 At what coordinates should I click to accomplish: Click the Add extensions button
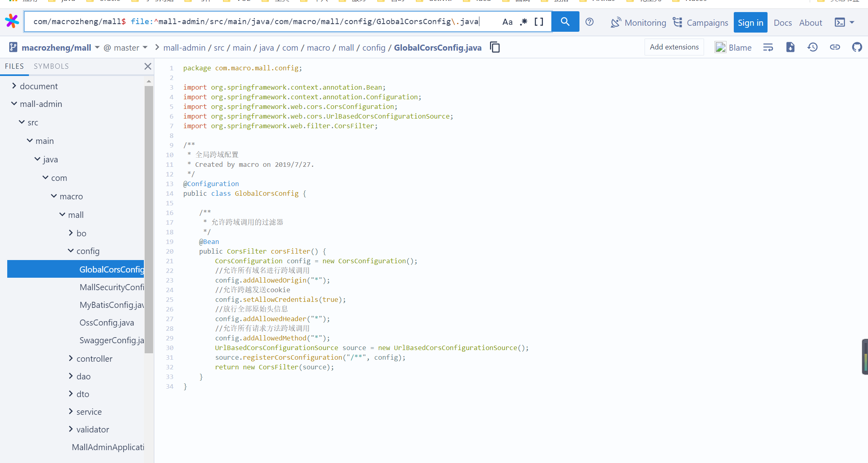click(674, 47)
